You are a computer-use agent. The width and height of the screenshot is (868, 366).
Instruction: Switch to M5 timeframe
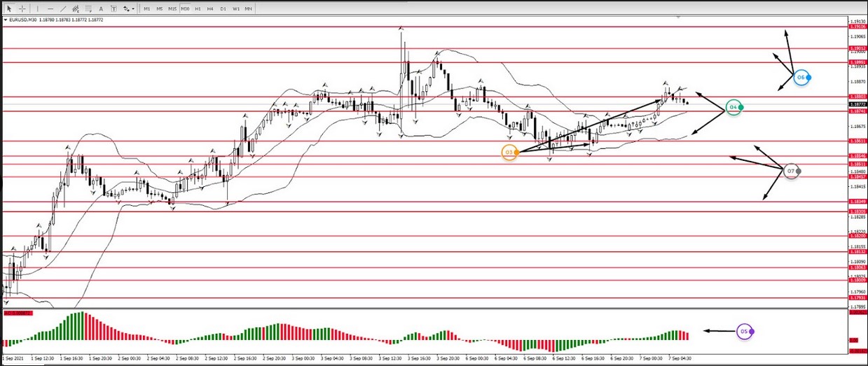(x=160, y=8)
